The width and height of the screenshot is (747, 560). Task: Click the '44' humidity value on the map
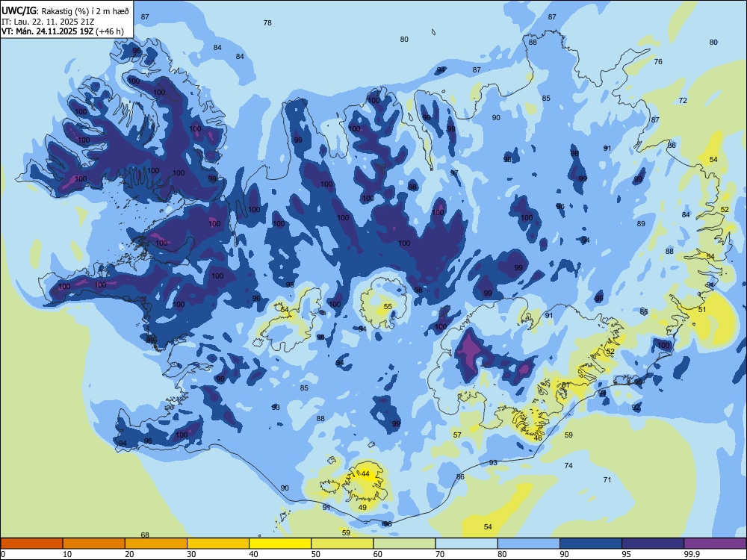click(x=365, y=474)
